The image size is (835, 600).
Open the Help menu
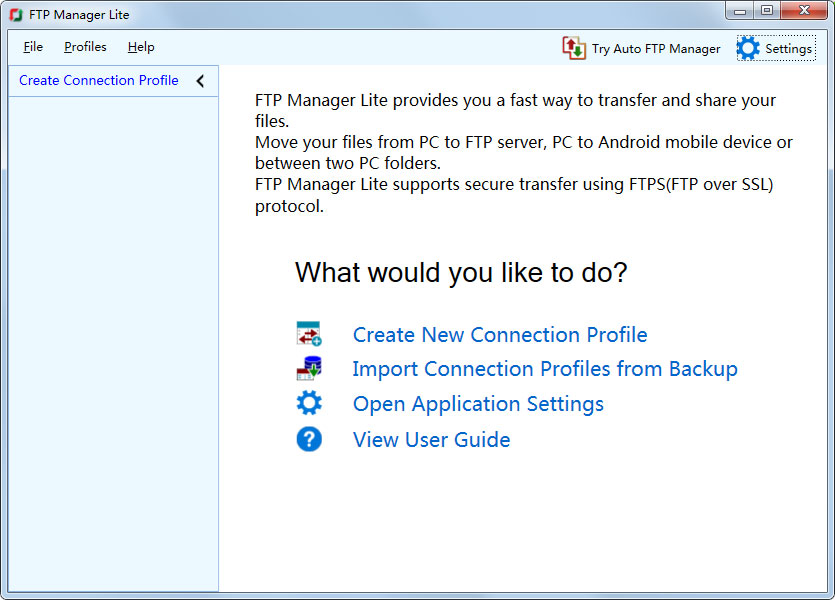tap(141, 47)
